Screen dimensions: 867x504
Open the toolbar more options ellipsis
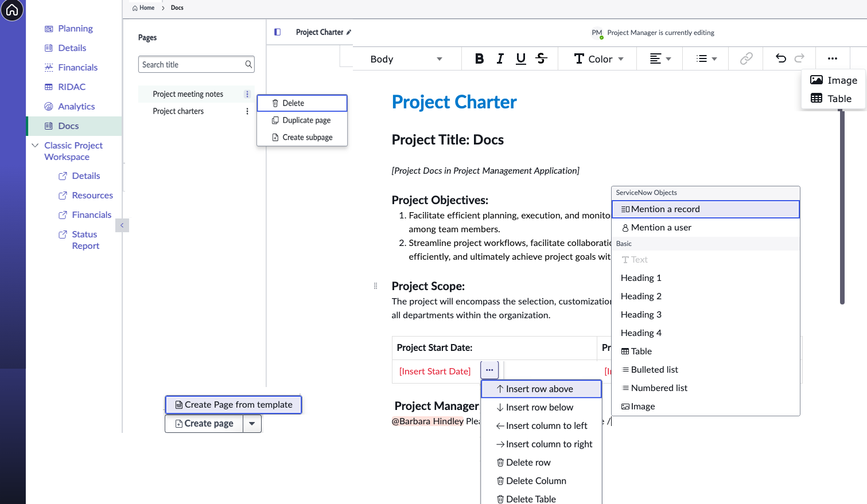pos(833,58)
